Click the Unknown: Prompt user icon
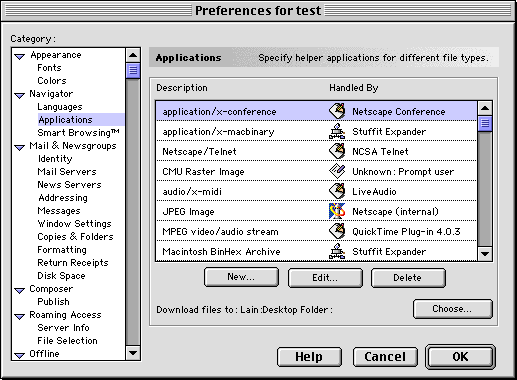 point(337,171)
